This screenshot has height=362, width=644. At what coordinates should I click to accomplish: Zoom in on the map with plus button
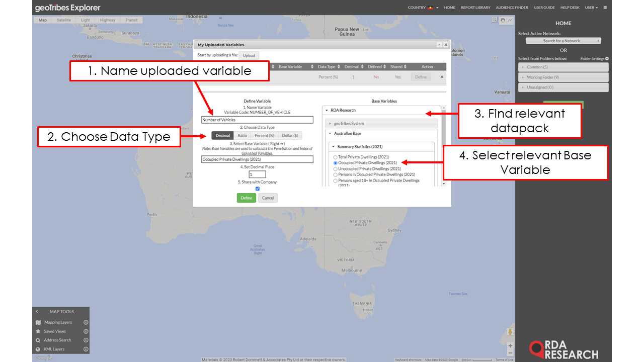pyautogui.click(x=510, y=346)
